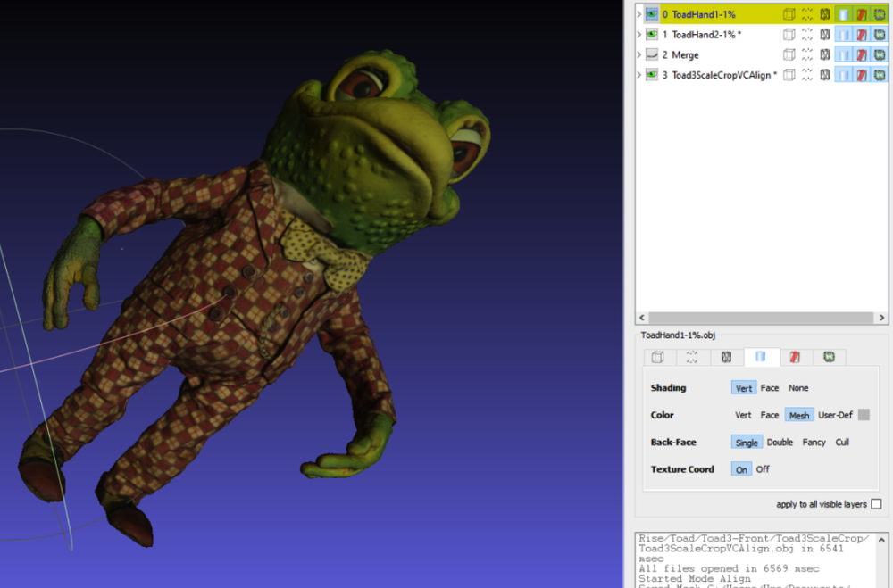Toggle red selection icon for ToadHand2-1% layer
This screenshot has height=588, width=893.
(x=862, y=35)
